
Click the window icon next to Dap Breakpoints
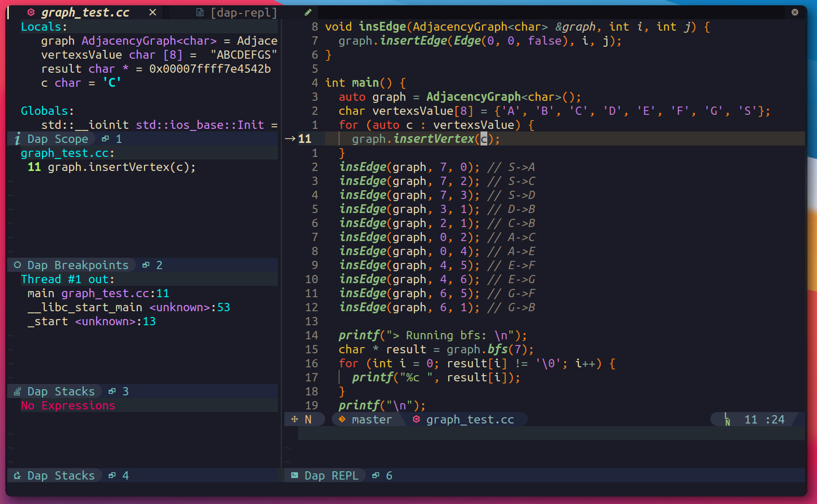(x=146, y=265)
